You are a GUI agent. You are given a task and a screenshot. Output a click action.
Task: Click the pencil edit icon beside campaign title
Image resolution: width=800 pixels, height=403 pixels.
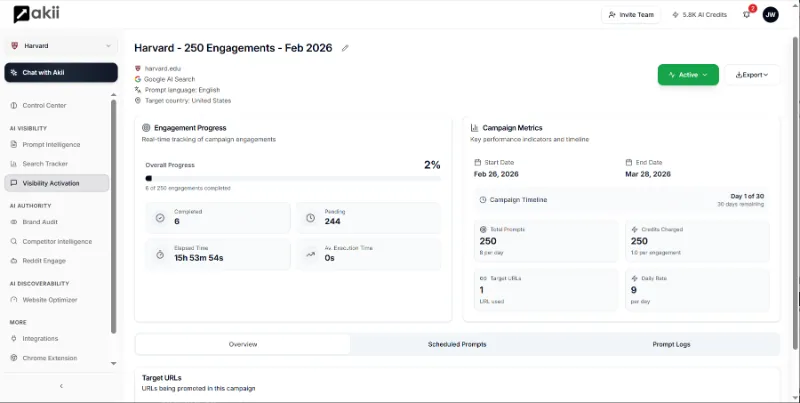pyautogui.click(x=345, y=48)
